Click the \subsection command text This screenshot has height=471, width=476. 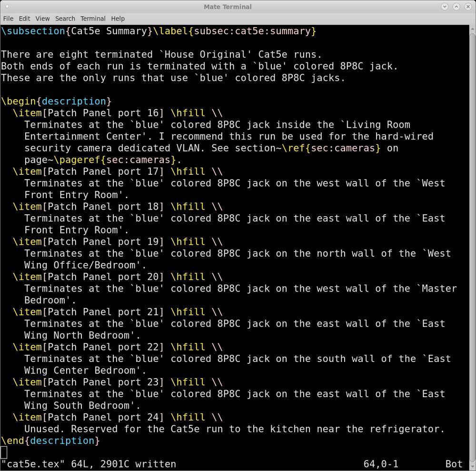[33, 31]
